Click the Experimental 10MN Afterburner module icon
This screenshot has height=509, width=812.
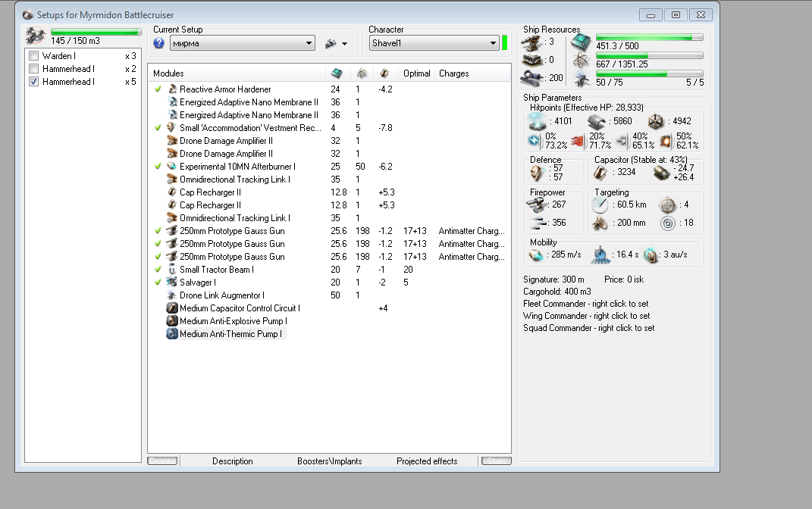[171, 167]
